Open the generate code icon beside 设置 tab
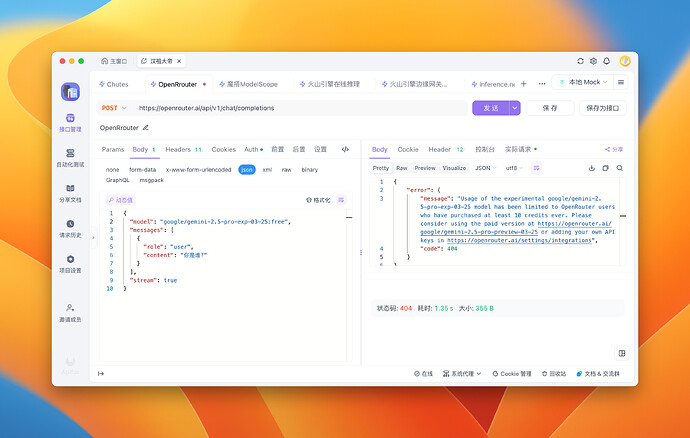This screenshot has height=438, width=690. pyautogui.click(x=345, y=149)
